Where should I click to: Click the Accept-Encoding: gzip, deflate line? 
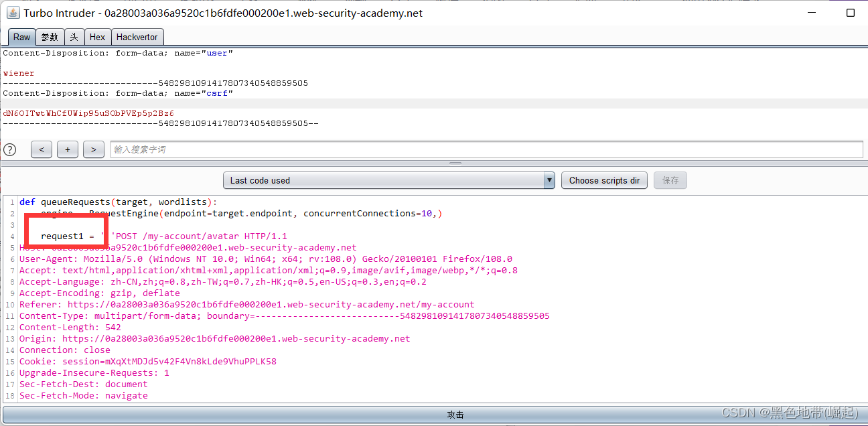pos(100,293)
